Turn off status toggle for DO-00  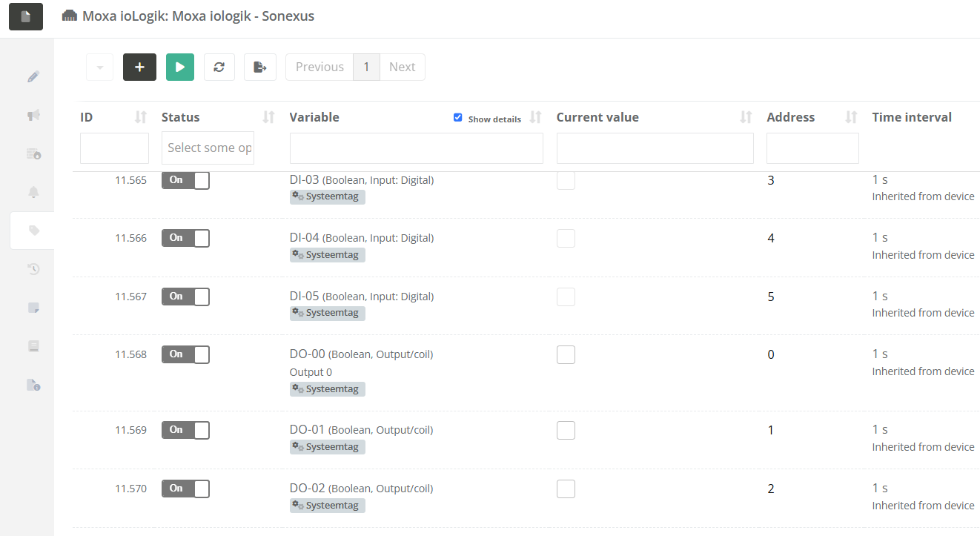(185, 354)
